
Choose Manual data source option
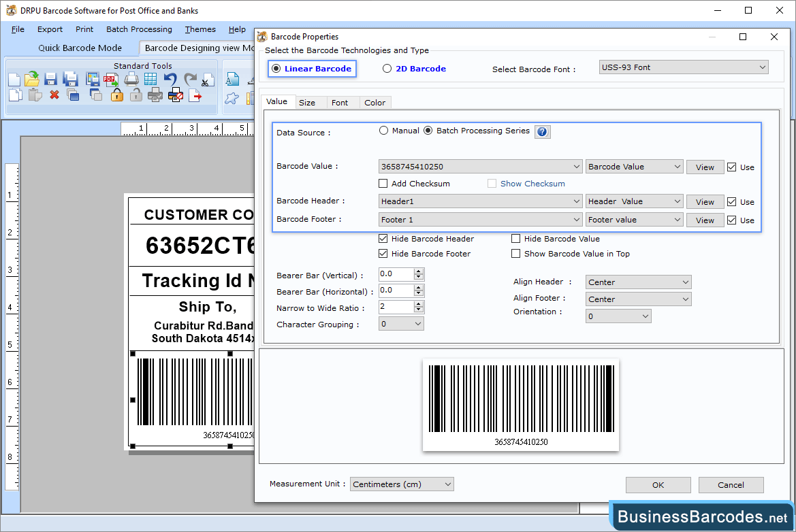point(384,131)
